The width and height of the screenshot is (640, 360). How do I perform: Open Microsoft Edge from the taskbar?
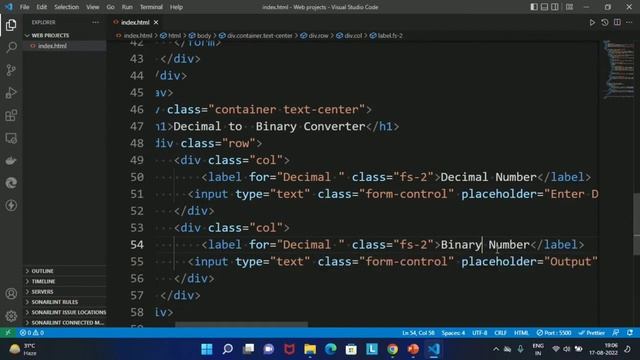331,349
